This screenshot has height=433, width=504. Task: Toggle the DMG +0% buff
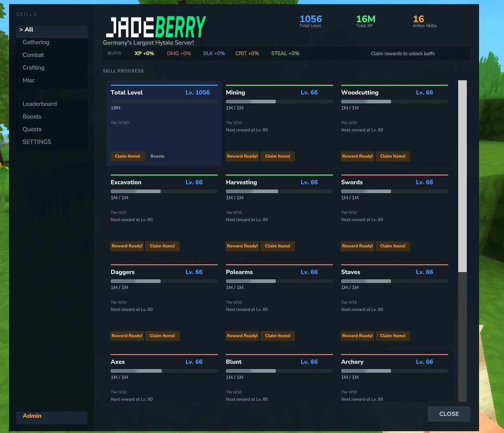[179, 53]
